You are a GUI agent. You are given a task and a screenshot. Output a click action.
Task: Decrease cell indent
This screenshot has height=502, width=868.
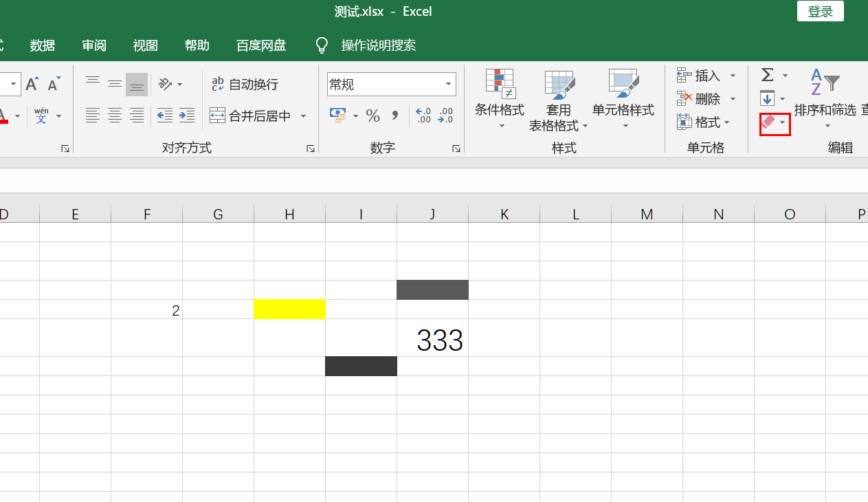(165, 116)
